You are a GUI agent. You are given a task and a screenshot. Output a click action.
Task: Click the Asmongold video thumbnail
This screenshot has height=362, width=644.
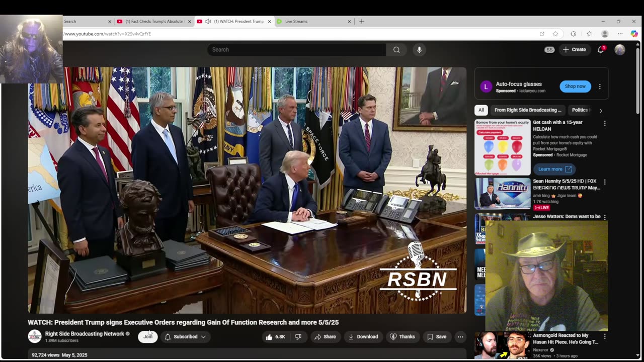pos(503,346)
